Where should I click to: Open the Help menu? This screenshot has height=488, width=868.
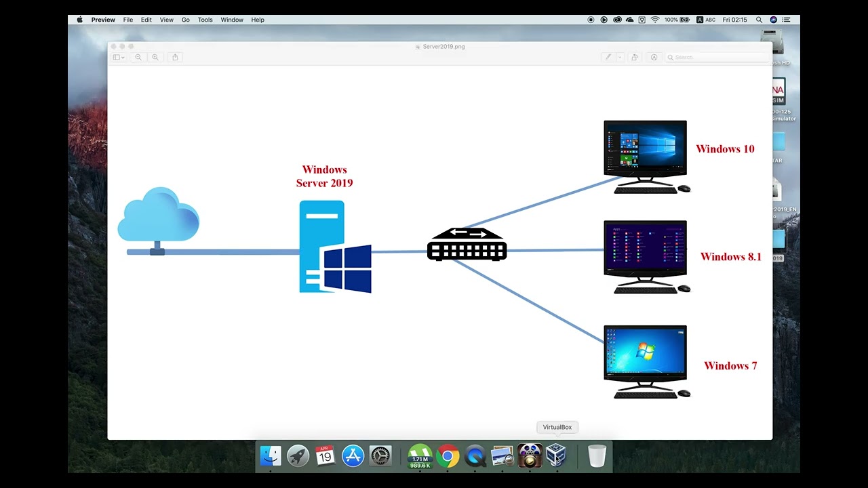[258, 20]
